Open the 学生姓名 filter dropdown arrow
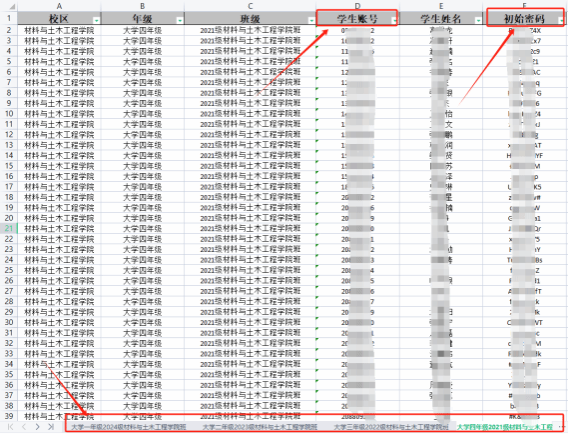568x434 pixels. pyautogui.click(x=478, y=21)
